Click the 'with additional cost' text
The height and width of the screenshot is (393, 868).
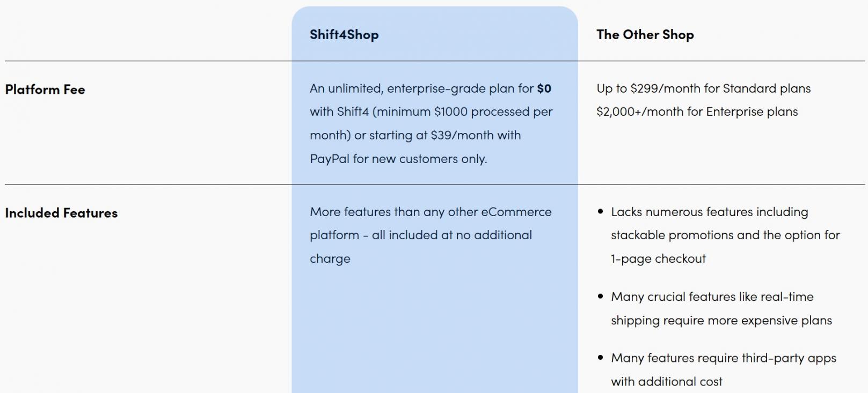(x=666, y=381)
